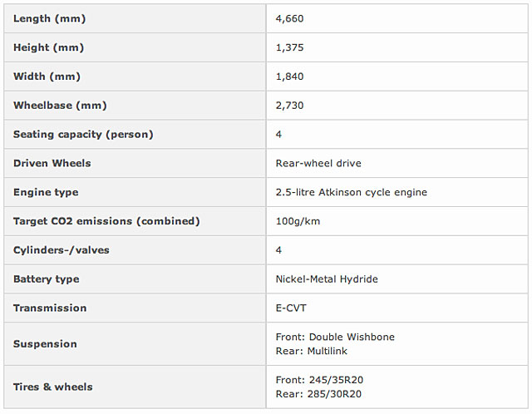Screen dimensions: 532x414
Task: Select the 1,375 height value
Action: pyautogui.click(x=290, y=47)
